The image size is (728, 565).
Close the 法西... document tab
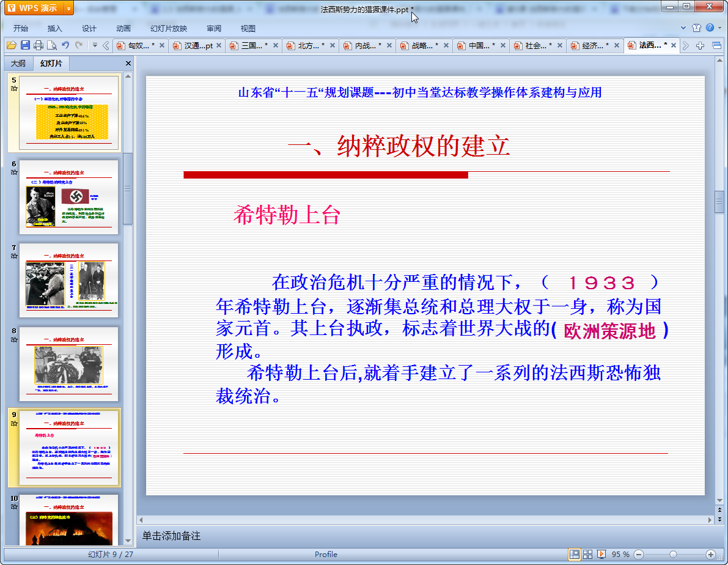point(674,45)
